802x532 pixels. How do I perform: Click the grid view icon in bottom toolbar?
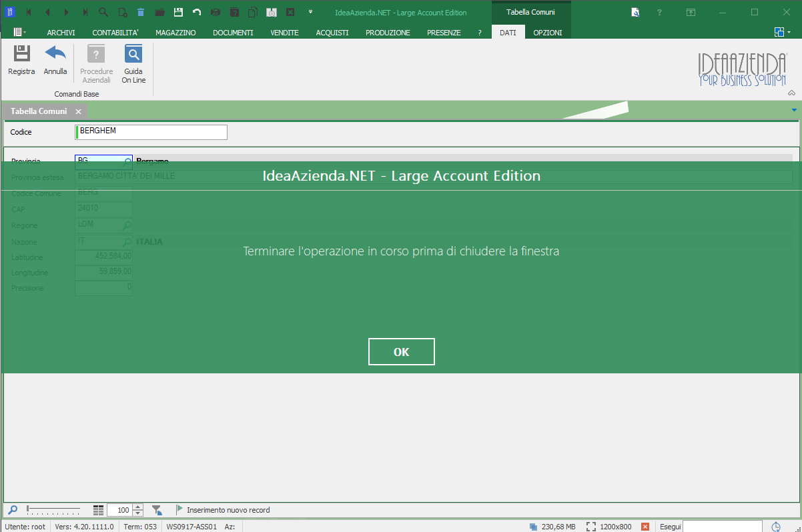point(99,510)
